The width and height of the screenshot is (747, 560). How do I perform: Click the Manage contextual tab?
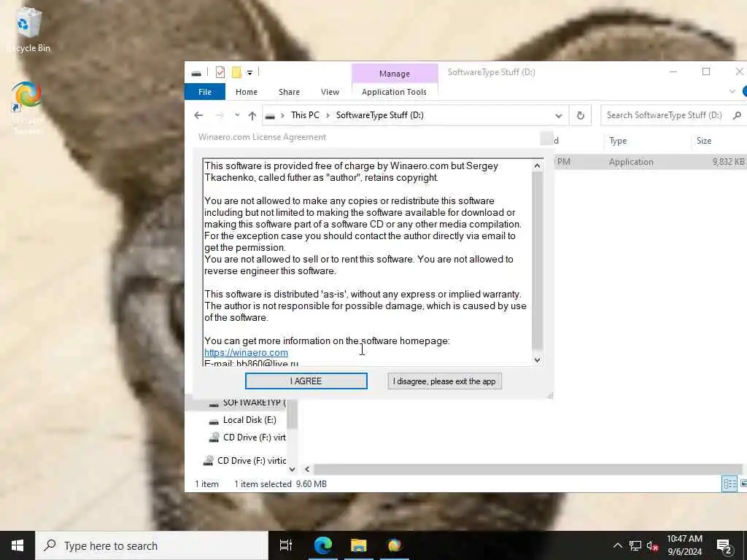pos(395,74)
